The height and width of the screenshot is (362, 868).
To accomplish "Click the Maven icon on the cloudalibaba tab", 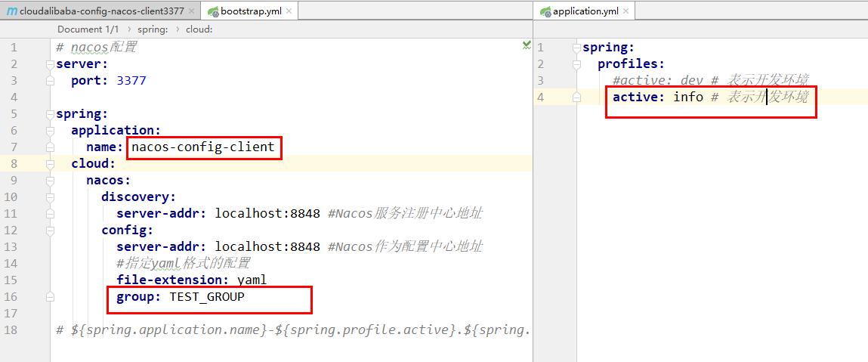I will pos(12,11).
